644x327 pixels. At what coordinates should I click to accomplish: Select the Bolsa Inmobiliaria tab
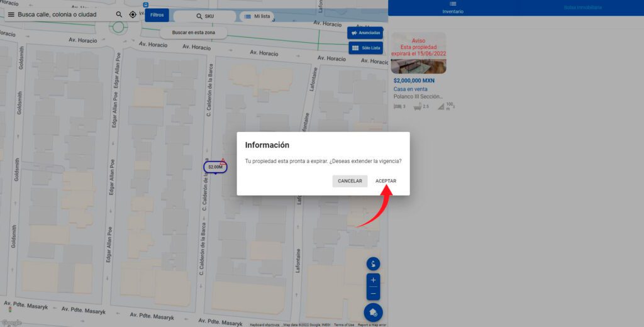[x=582, y=8]
